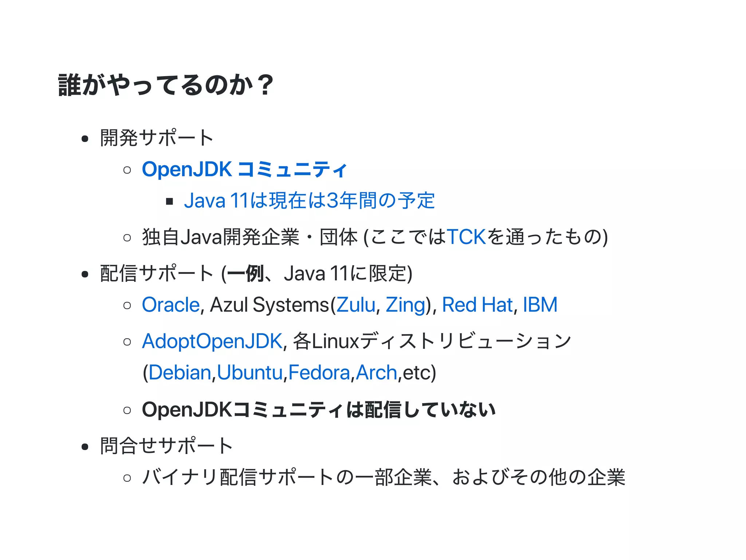746x560 pixels.
Task: Open the Zing link
Action: coord(405,305)
